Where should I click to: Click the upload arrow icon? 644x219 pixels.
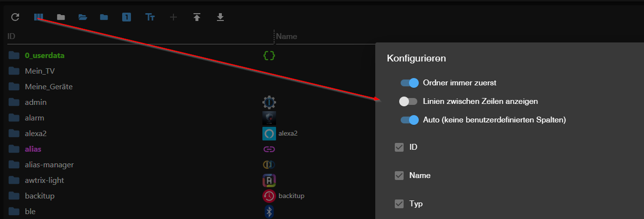tap(197, 18)
